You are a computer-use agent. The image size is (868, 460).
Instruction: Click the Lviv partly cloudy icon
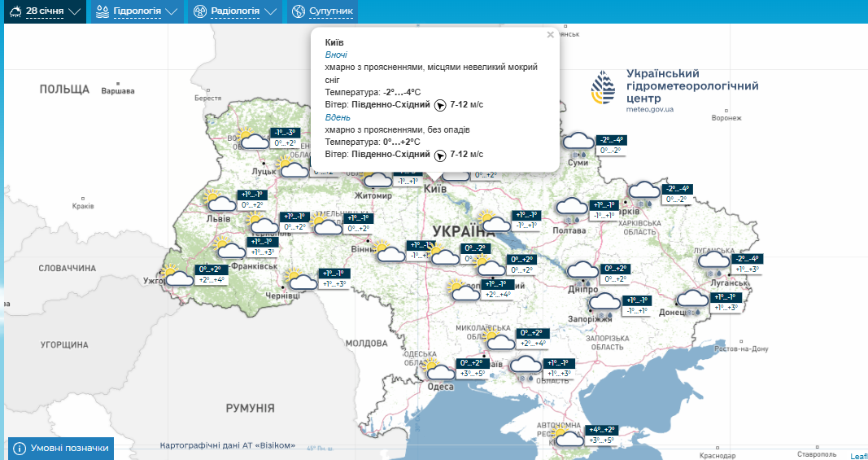pyautogui.click(x=219, y=202)
